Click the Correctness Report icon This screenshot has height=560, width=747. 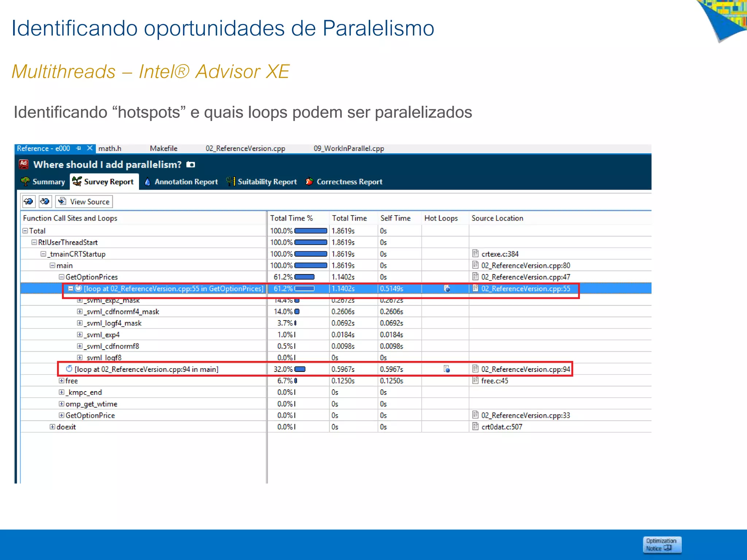point(309,181)
